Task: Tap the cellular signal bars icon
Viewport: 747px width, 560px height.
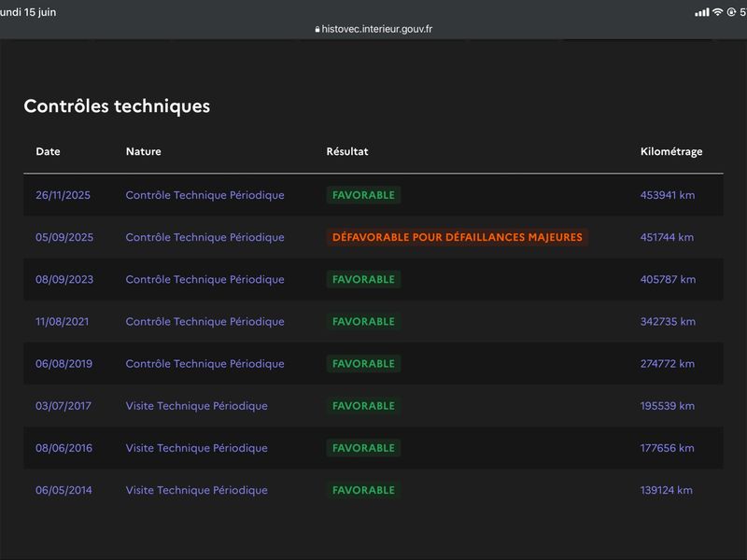Action: pos(702,12)
